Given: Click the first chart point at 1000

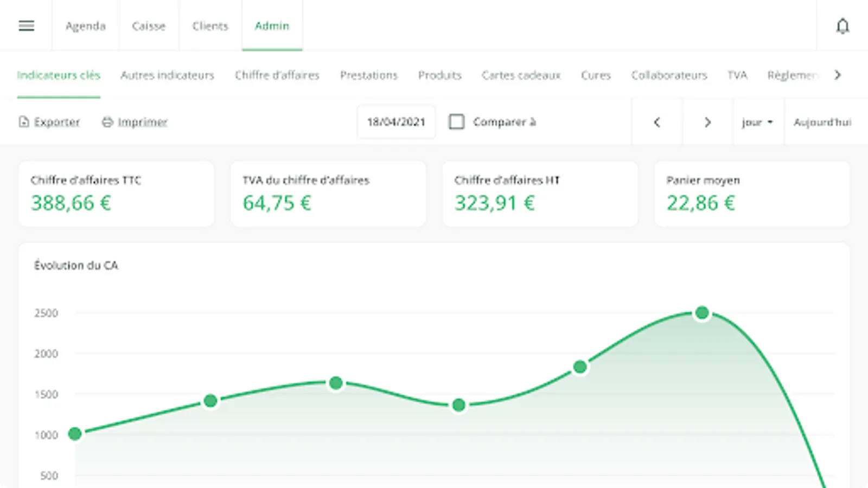Looking at the screenshot, I should pyautogui.click(x=75, y=434).
